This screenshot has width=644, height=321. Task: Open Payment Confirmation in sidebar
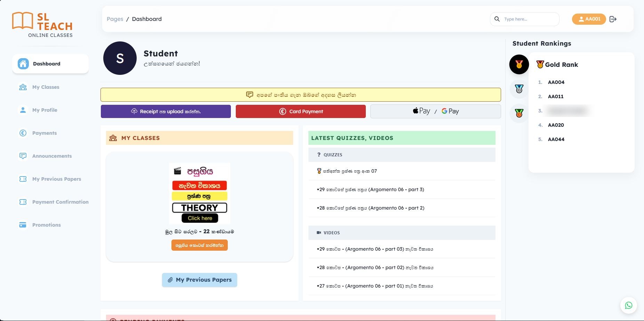click(50, 202)
